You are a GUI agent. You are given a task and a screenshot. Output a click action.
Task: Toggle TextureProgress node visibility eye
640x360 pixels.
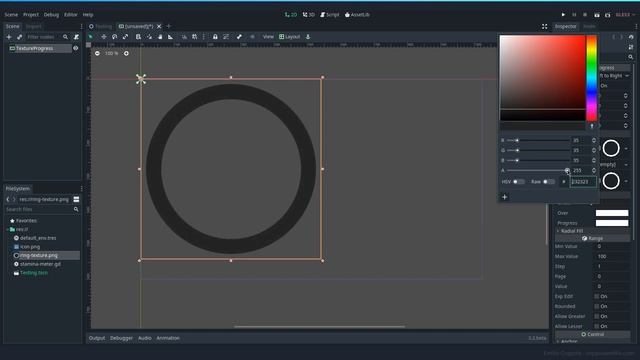click(x=76, y=48)
